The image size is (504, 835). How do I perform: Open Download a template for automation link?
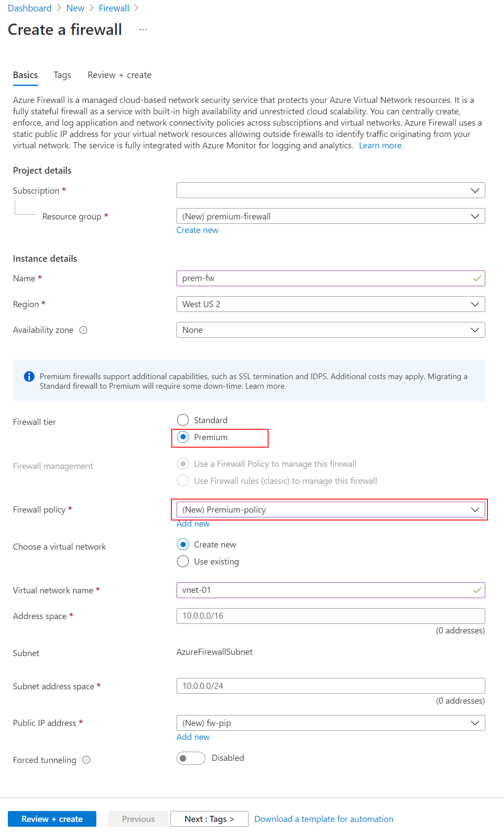[324, 819]
